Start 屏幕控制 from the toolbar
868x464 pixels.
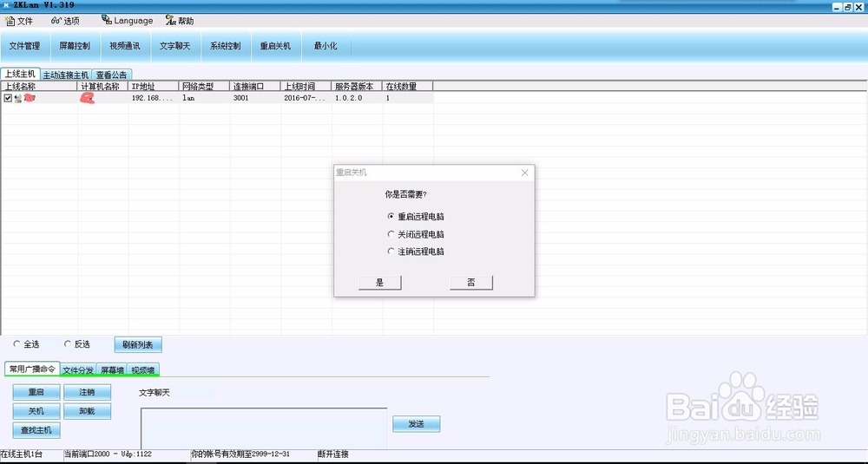[x=75, y=46]
